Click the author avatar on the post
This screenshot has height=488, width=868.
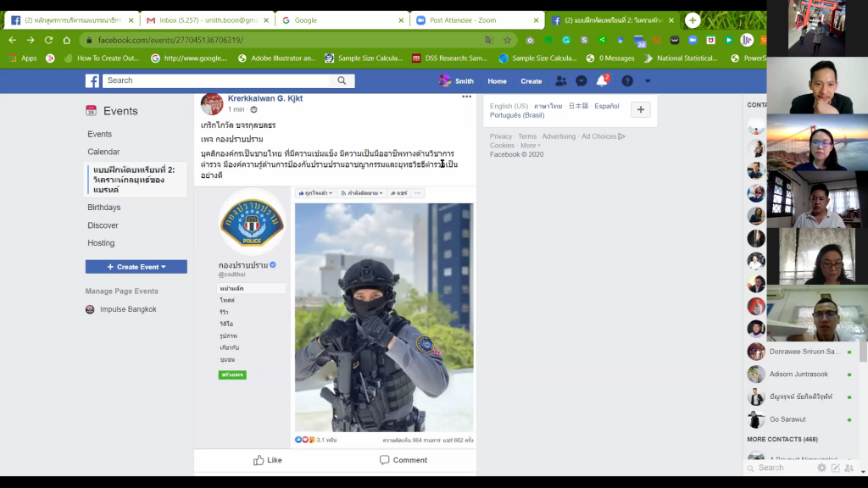(211, 104)
